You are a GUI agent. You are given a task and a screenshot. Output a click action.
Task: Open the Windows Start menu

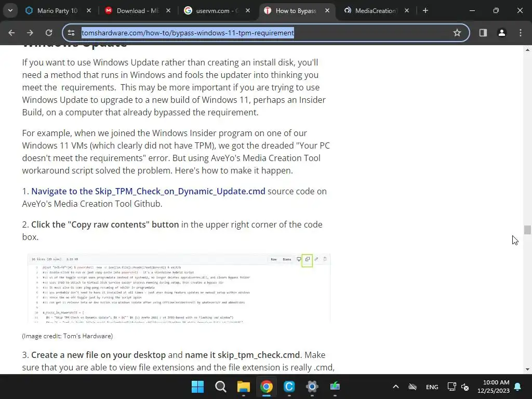[197, 387]
